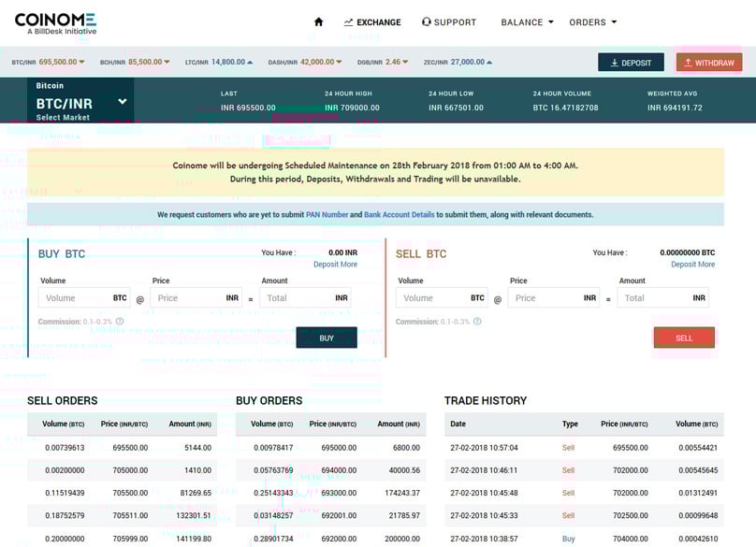The image size is (756, 547).
Task: Open the Support page
Action: (449, 22)
